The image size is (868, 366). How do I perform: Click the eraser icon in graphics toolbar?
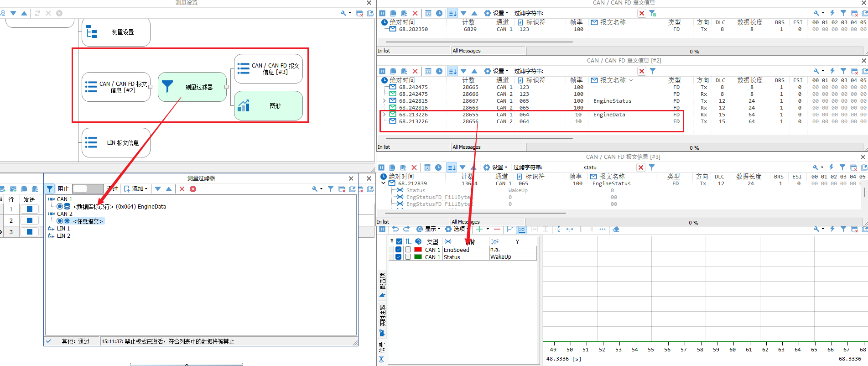[x=616, y=229]
